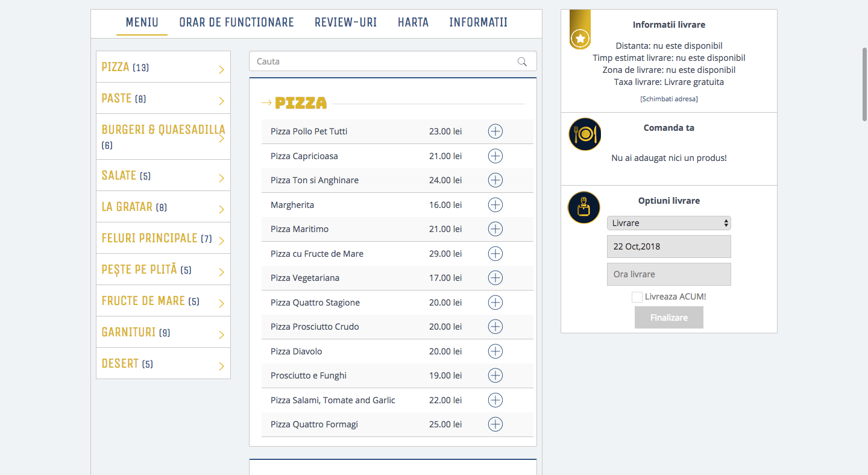Open the REVIEW-URI tab

pos(345,23)
